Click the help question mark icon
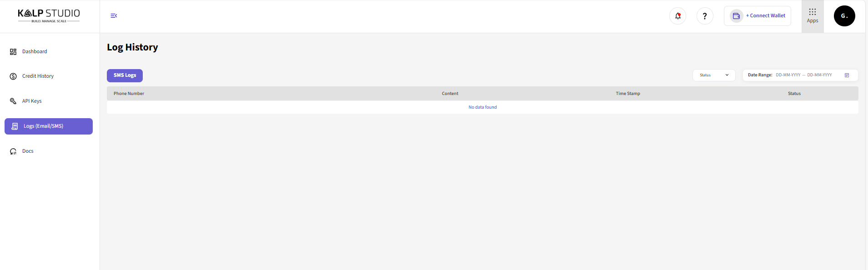 [705, 16]
